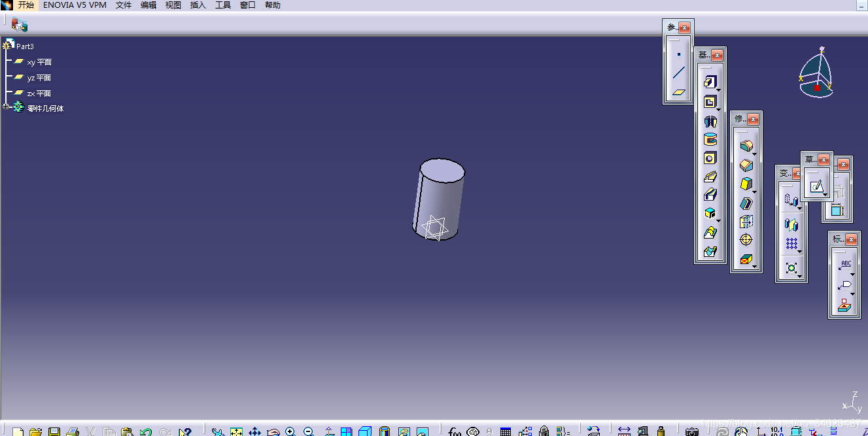Open the 工具 menu
The width and height of the screenshot is (868, 436).
pyautogui.click(x=223, y=5)
